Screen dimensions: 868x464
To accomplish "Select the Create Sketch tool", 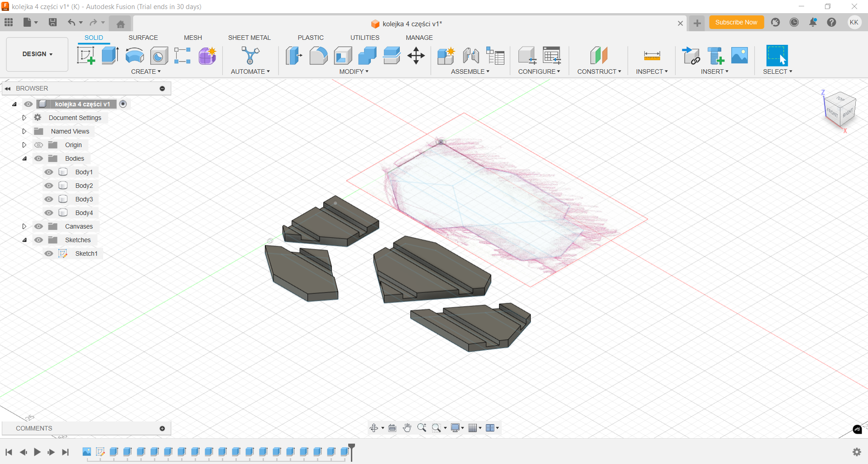I will click(x=86, y=56).
